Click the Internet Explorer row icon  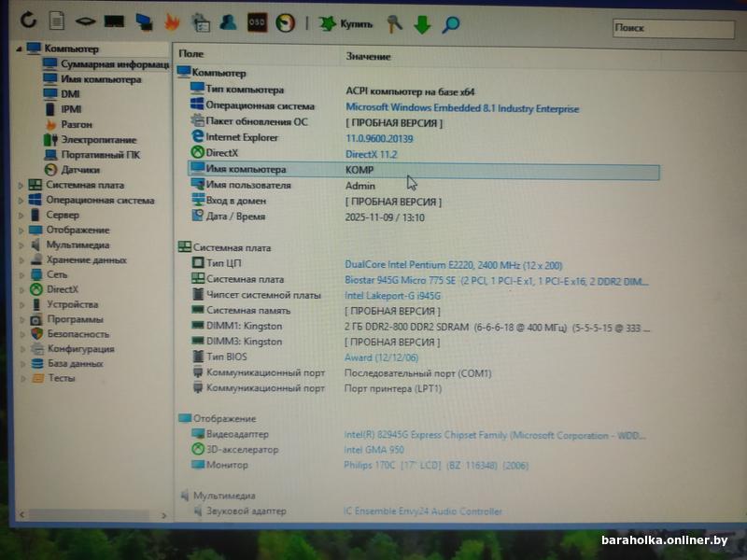click(x=197, y=136)
